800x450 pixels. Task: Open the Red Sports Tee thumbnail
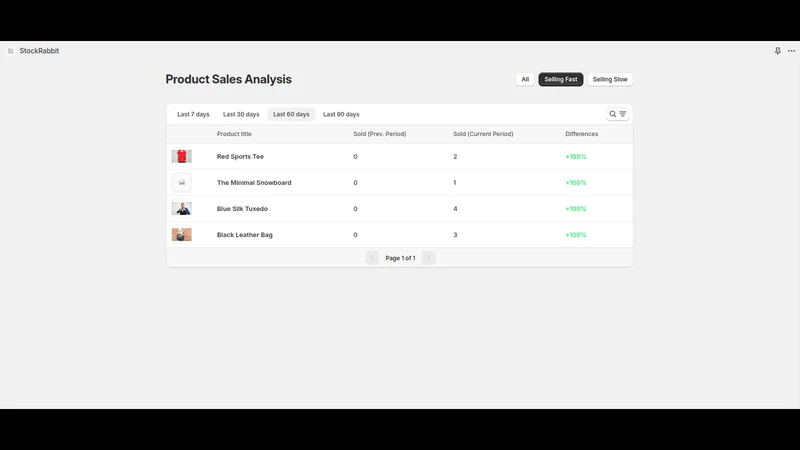tap(182, 156)
